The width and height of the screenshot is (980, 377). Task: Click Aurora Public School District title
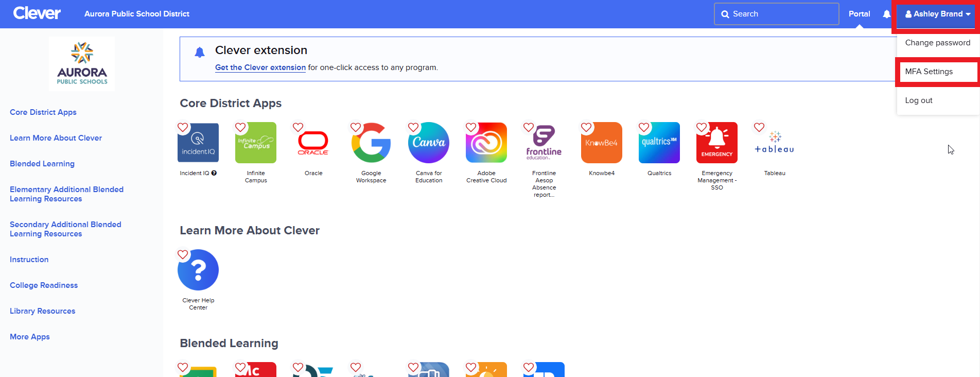(x=137, y=14)
